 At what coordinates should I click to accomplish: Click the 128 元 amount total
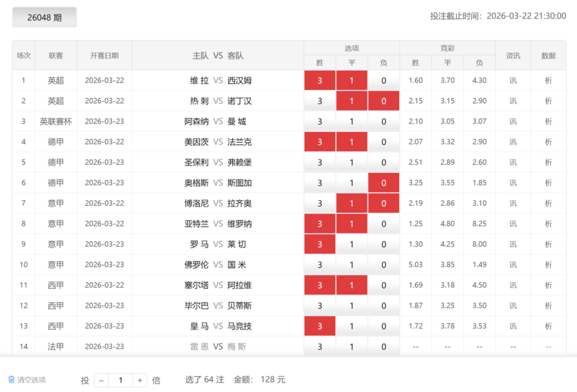[x=273, y=380]
